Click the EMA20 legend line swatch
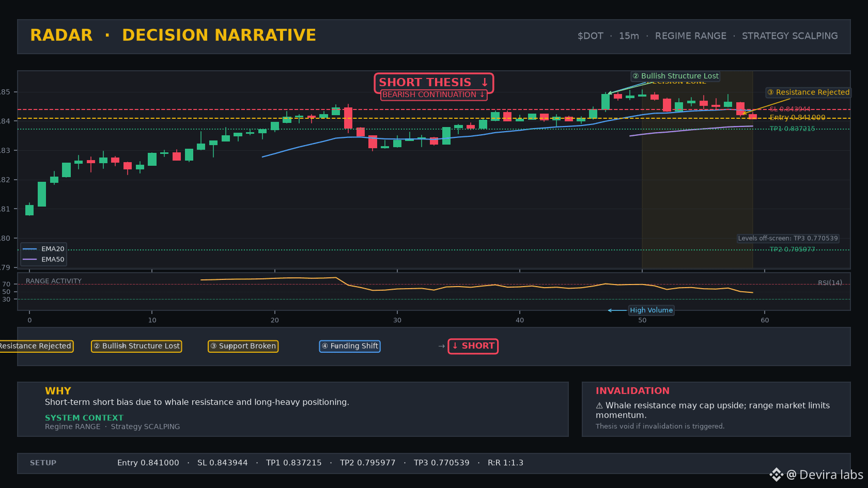868x488 pixels. coord(30,249)
